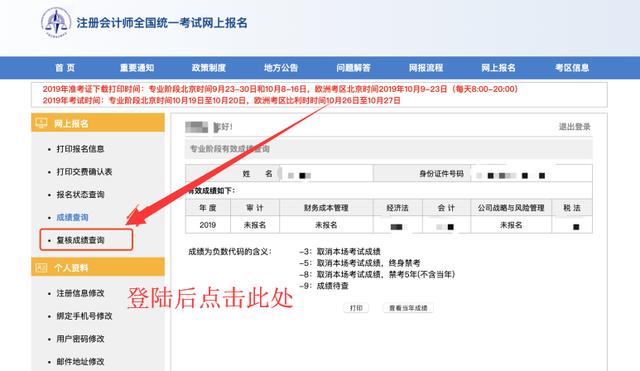This screenshot has height=371, width=640.
Task: Open the 政策制度 nav item
Action: (x=209, y=68)
